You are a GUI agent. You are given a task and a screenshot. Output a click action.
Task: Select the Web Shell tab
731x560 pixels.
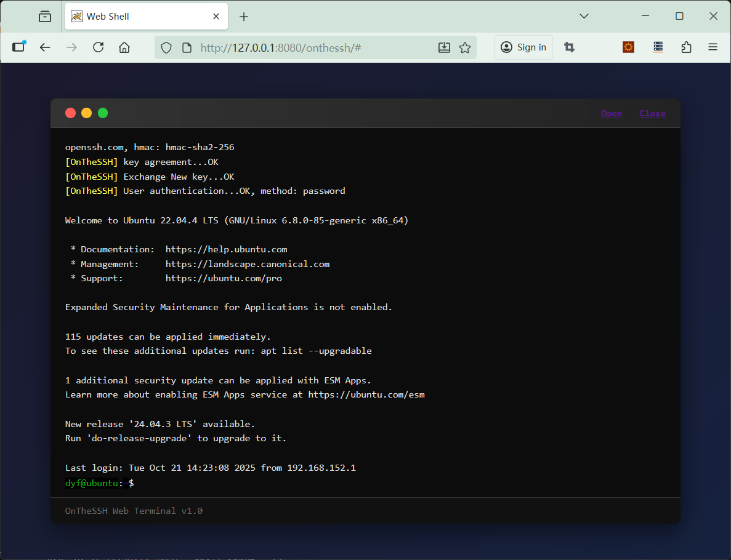coord(135,17)
